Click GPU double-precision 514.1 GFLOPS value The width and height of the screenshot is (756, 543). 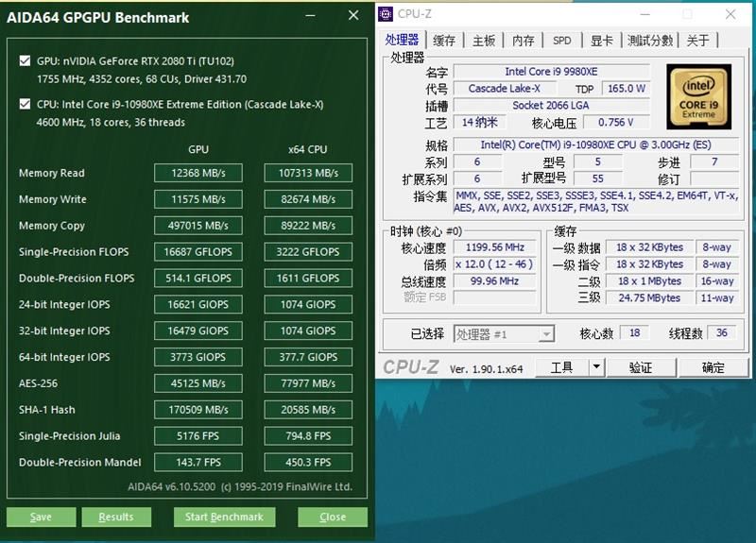pos(198,278)
